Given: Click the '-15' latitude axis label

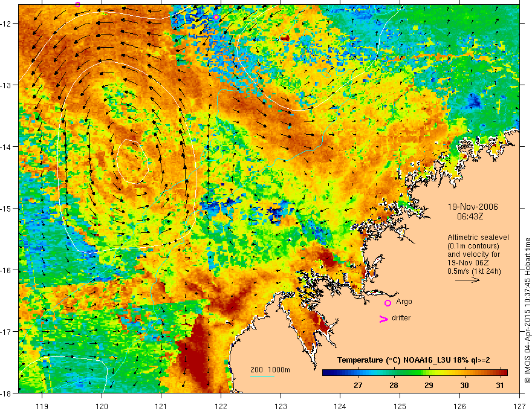Looking at the screenshot, I should (7, 208).
